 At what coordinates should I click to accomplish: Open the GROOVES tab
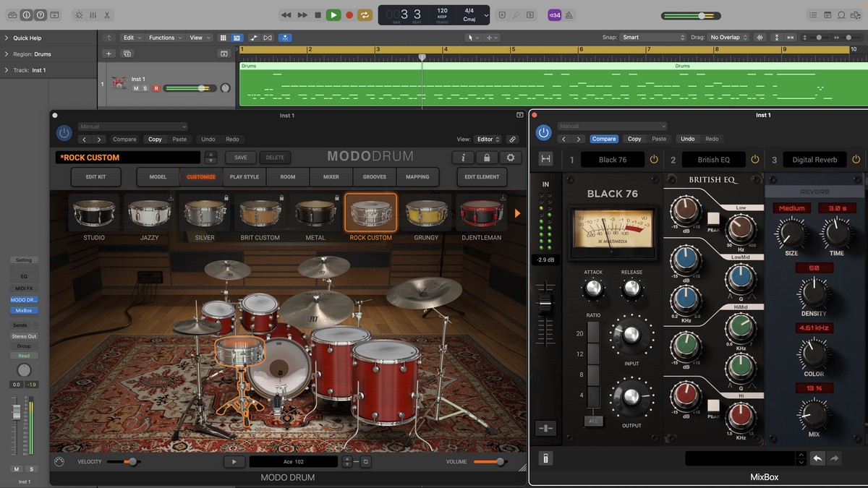tap(374, 177)
